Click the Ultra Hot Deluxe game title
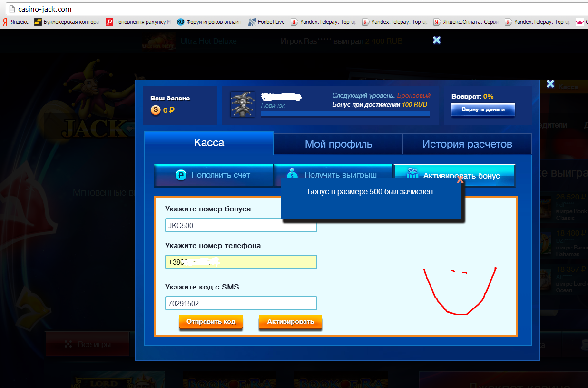This screenshot has width=588, height=388. click(208, 41)
